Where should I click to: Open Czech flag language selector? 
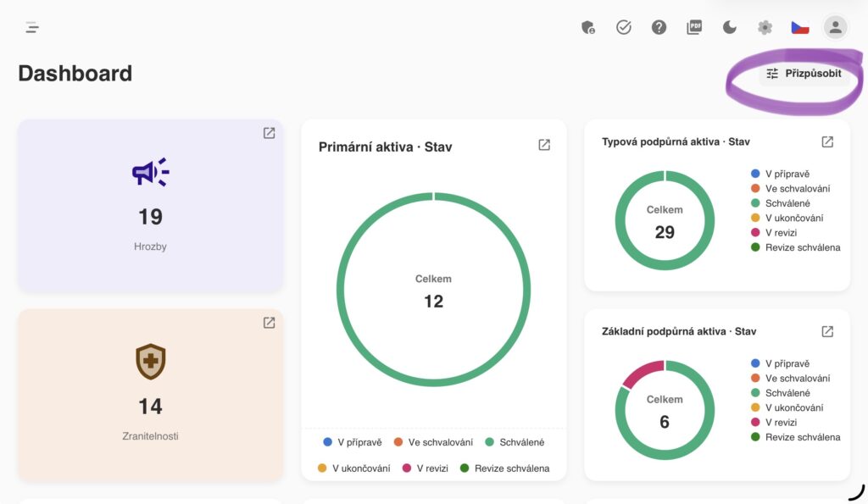pos(800,28)
